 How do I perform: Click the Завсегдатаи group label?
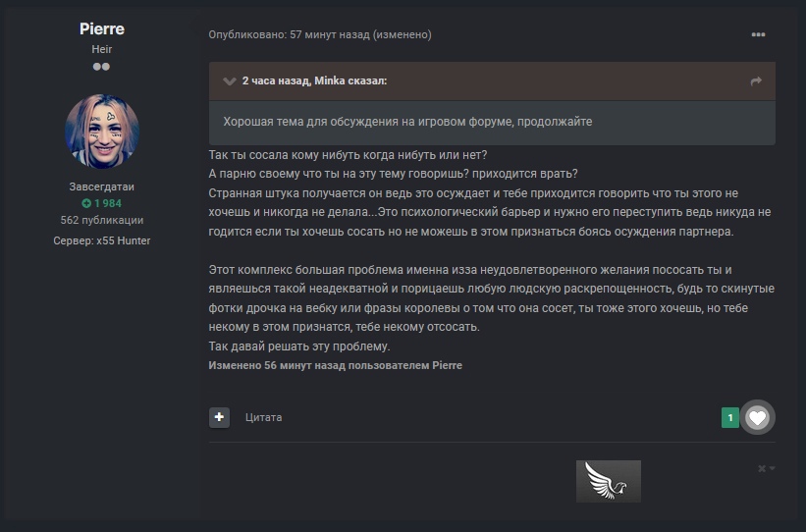tap(102, 186)
